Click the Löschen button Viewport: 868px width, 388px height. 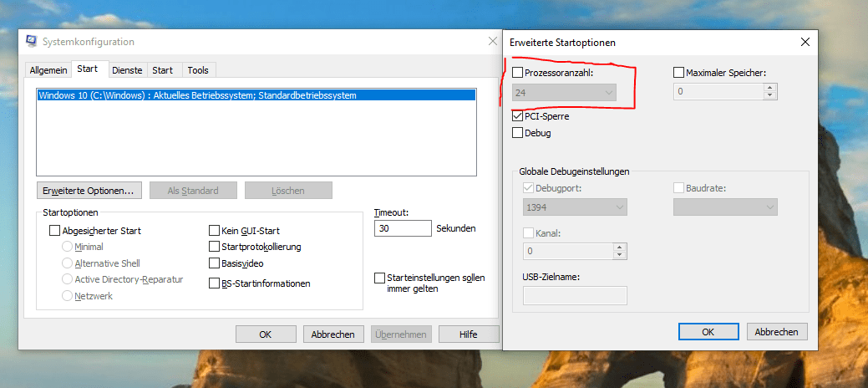coord(288,190)
